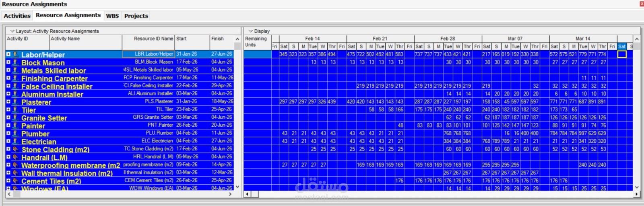This screenshot has width=644, height=206.
Task: Expand the Aluminum Installer group
Action: [8, 93]
